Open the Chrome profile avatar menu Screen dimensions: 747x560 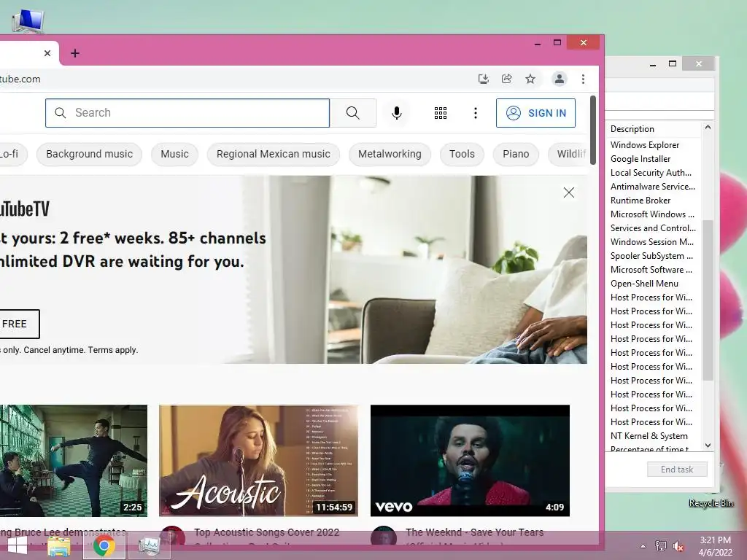(560, 79)
